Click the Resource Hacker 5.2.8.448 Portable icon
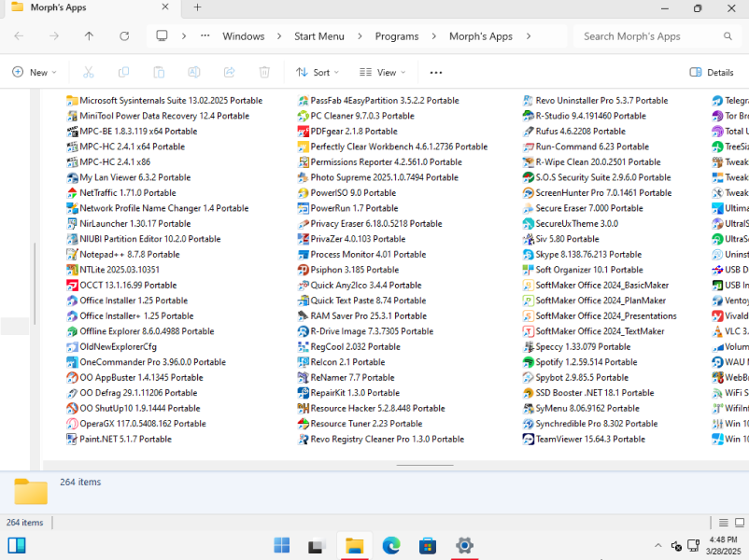This screenshot has width=749, height=560. (303, 409)
